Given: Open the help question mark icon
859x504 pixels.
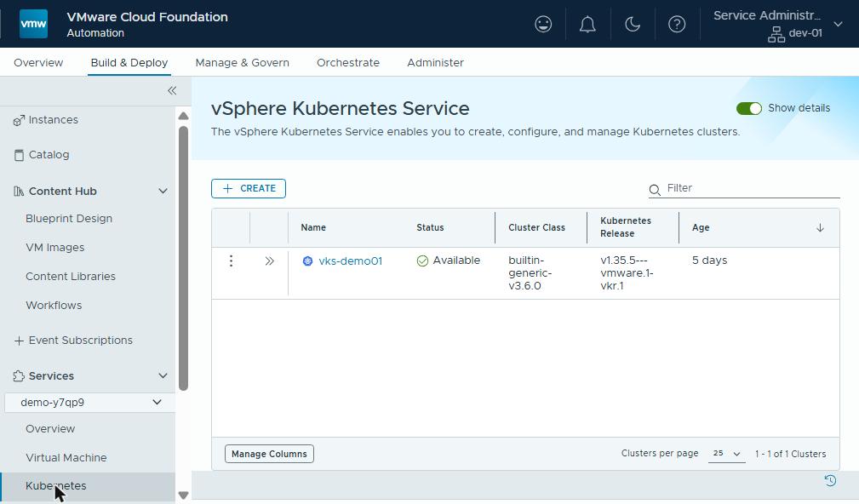Looking at the screenshot, I should tap(677, 24).
